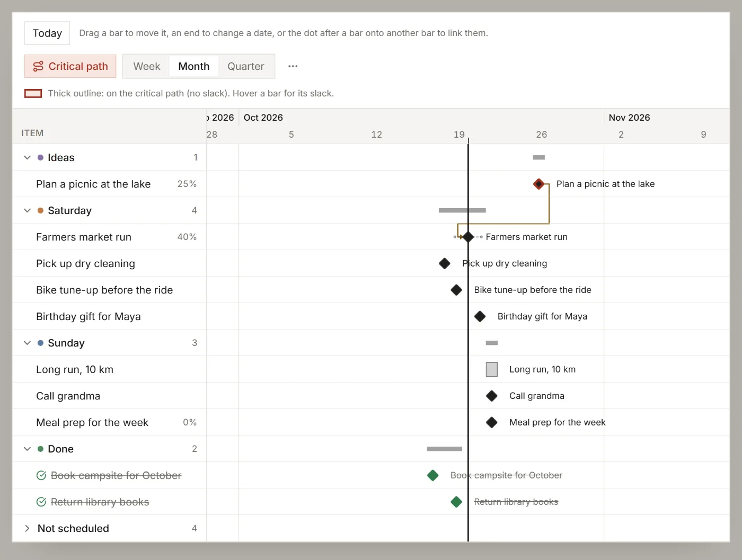Select the Meal prep milestone diamond
Screen dimensions: 742x560
tap(492, 422)
